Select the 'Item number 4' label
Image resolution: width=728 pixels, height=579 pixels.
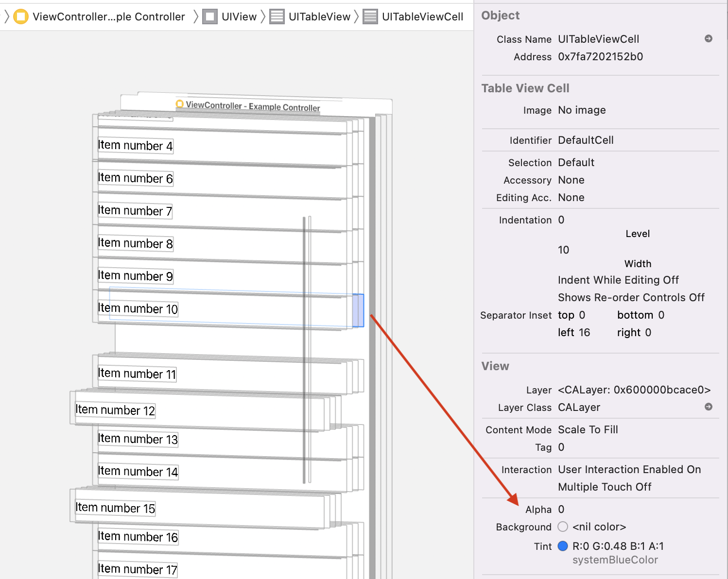pos(135,146)
